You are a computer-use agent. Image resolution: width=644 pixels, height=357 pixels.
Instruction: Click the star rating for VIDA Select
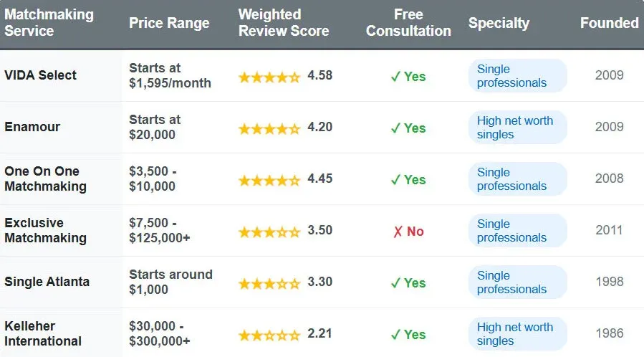tap(269, 76)
